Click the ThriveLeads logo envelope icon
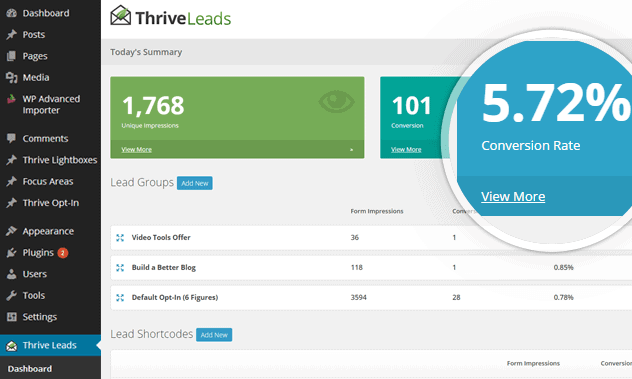632x379 pixels. [121, 15]
